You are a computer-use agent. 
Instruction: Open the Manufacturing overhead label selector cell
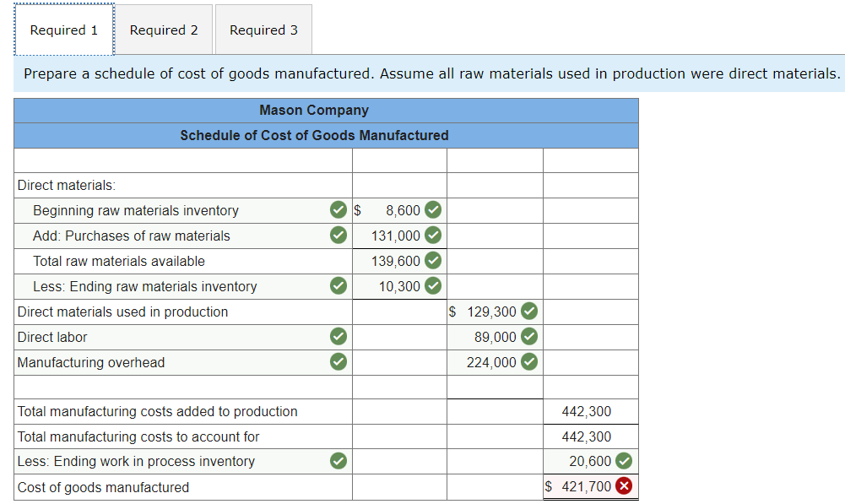pyautogui.click(x=169, y=361)
